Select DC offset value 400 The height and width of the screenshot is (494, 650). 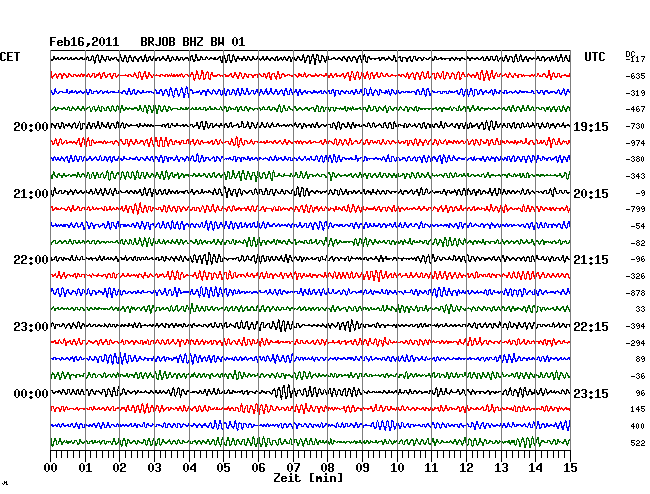(x=638, y=426)
